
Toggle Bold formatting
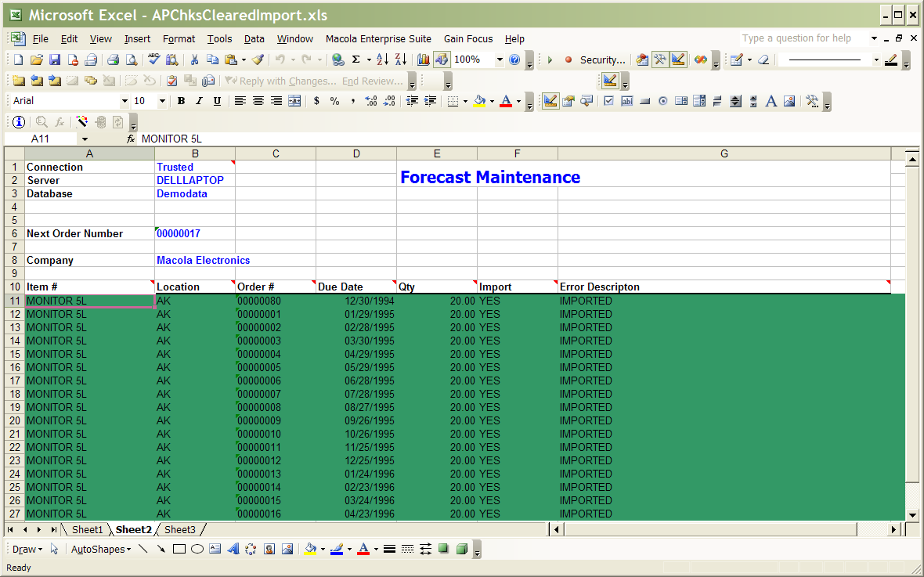coord(181,101)
